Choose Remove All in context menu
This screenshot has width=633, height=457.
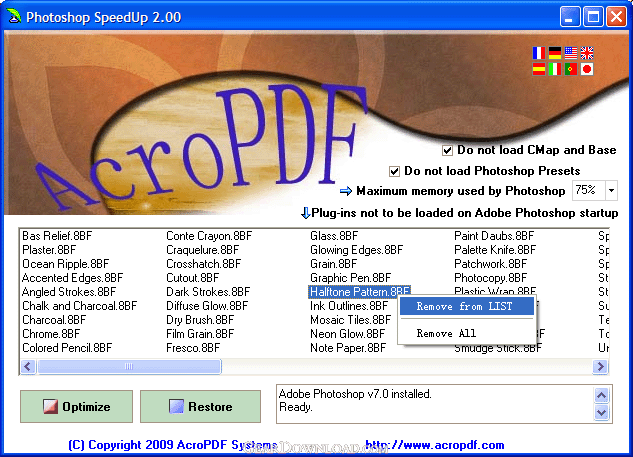click(467, 333)
